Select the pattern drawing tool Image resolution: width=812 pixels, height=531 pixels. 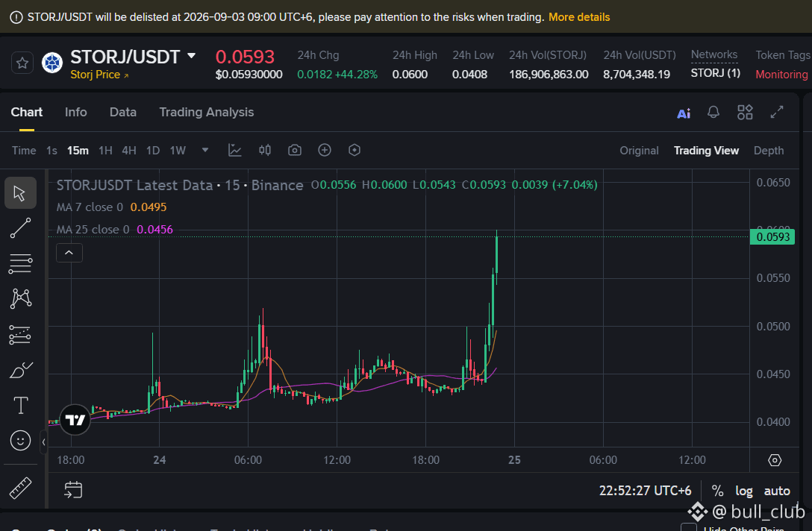pos(20,298)
